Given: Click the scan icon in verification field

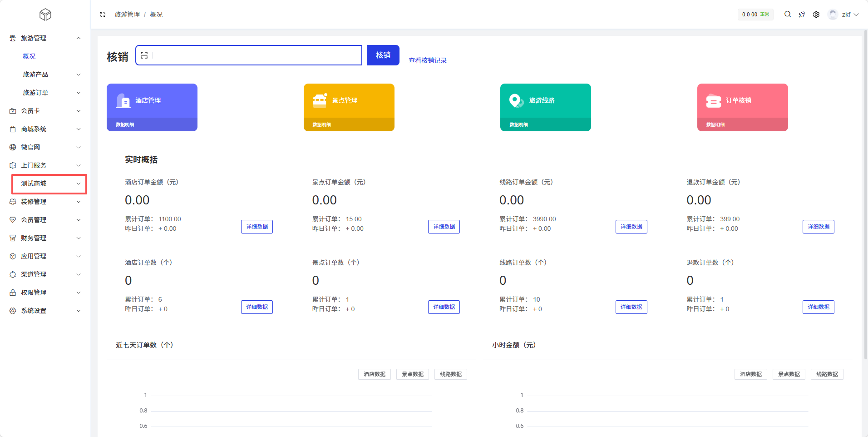Looking at the screenshot, I should (144, 55).
